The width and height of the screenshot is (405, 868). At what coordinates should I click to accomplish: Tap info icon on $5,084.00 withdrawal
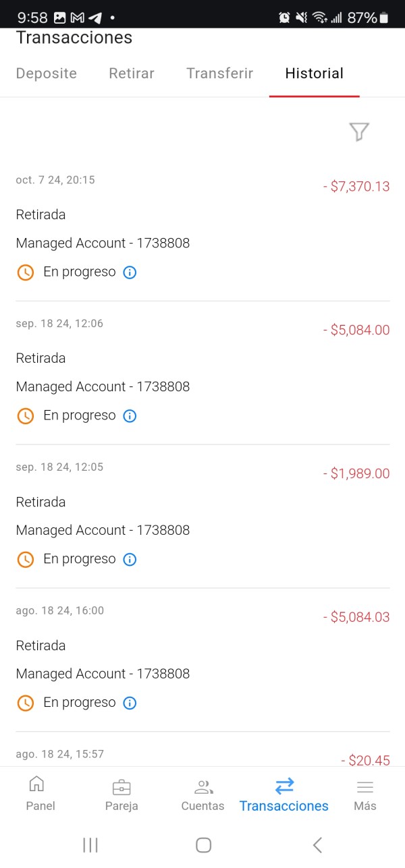tap(130, 416)
